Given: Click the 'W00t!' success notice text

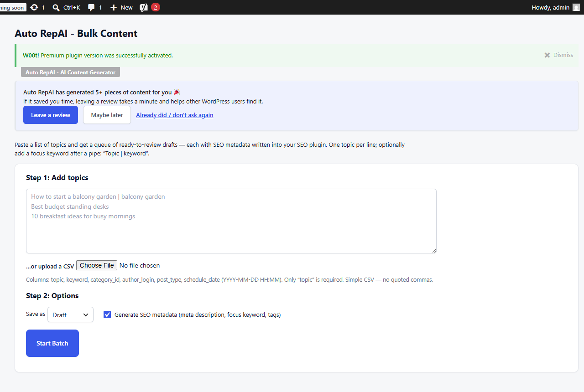Looking at the screenshot, I should tap(98, 55).
